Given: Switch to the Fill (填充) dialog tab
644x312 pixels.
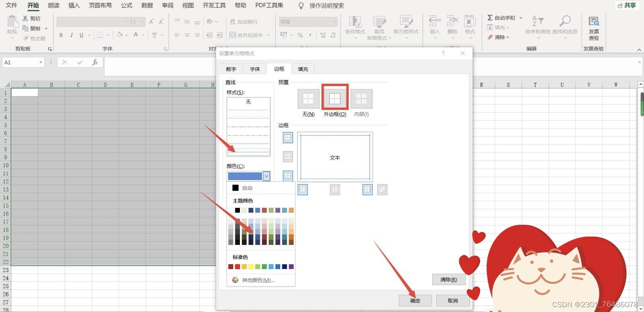Looking at the screenshot, I should point(303,69).
